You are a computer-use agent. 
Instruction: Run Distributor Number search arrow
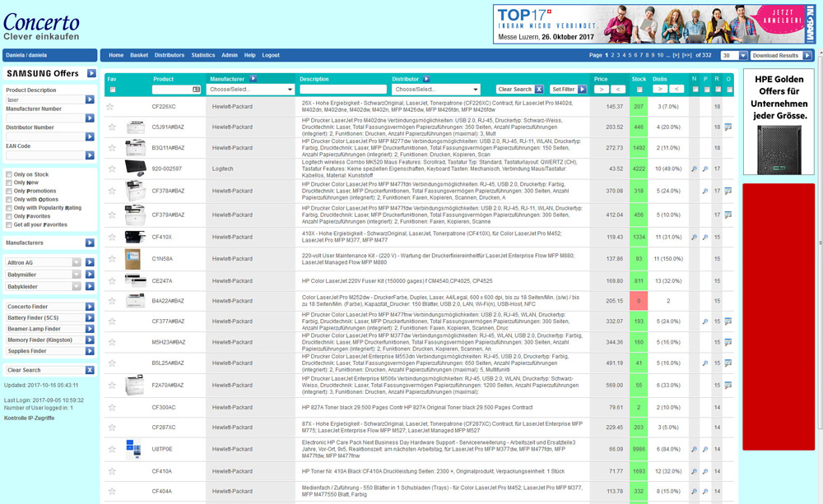(90, 136)
